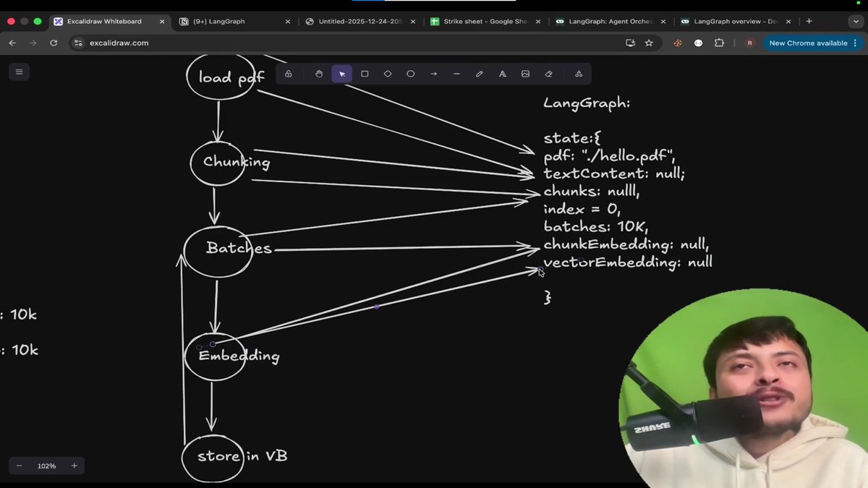Viewport: 868px width, 488px height.
Task: Open the Excalidraw hamburger main menu
Action: click(19, 72)
